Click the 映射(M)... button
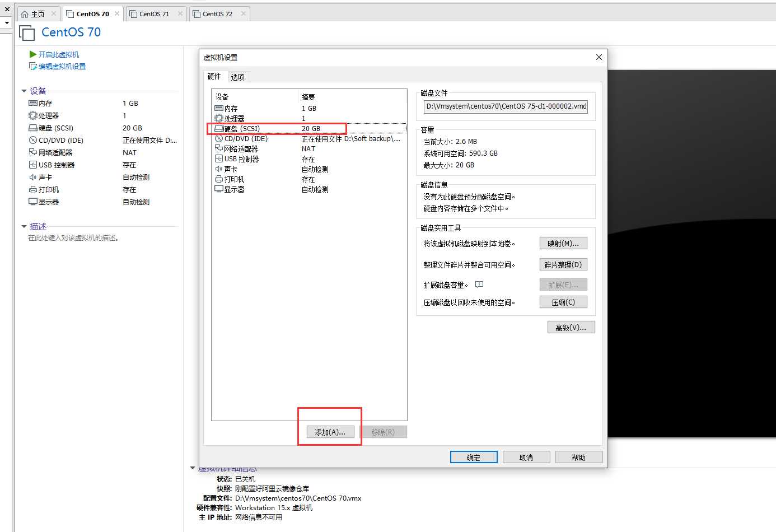 [563, 243]
